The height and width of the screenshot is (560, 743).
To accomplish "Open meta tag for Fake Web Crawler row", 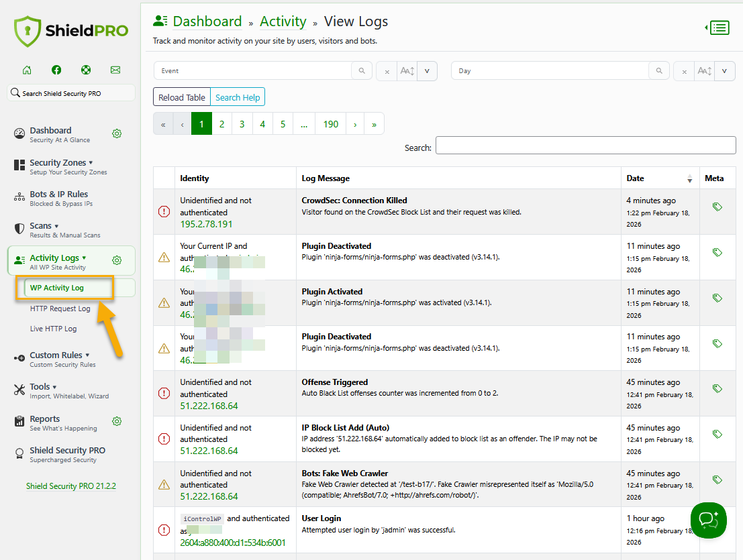I will click(x=717, y=480).
